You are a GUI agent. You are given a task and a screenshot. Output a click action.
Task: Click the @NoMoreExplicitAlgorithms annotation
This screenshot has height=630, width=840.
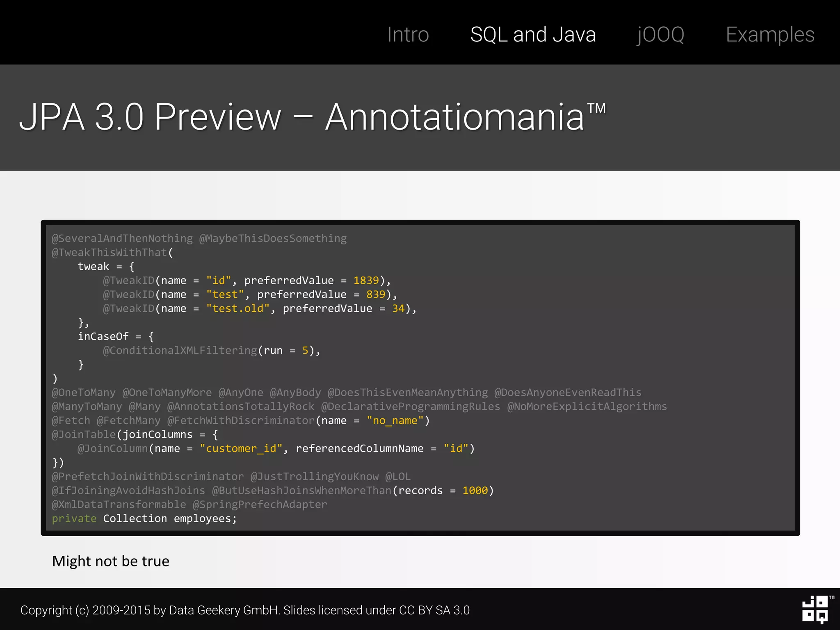(587, 406)
